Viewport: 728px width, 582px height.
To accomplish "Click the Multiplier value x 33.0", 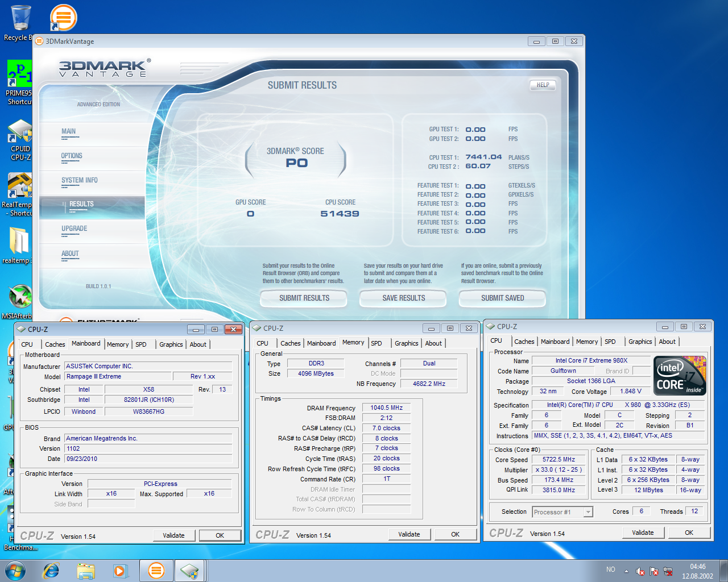I will pyautogui.click(x=559, y=469).
